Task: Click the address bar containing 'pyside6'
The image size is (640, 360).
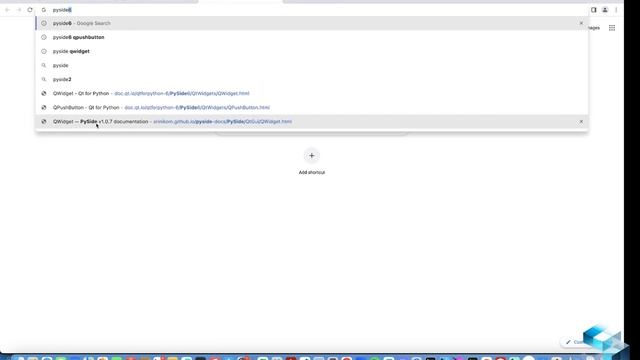Action: point(312,10)
